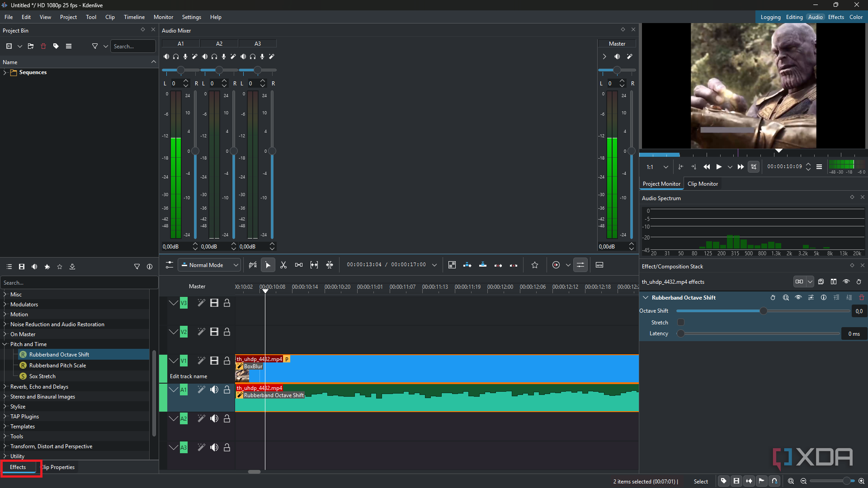
Task: Toggle effects on track V1
Action: tap(201, 361)
